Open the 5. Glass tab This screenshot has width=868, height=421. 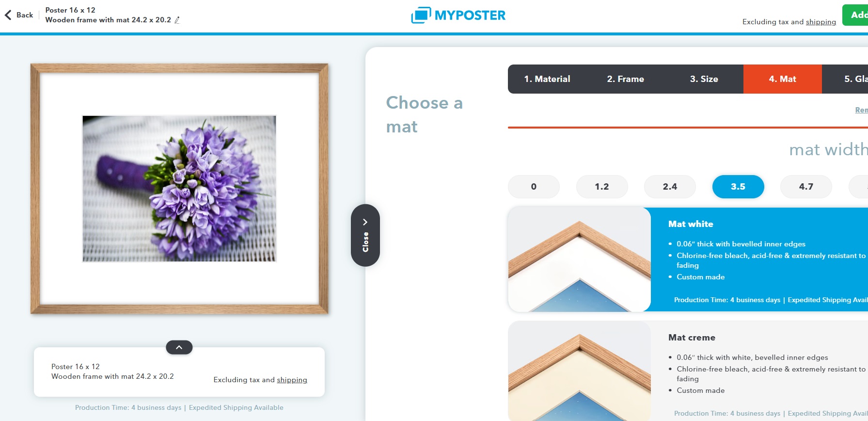(845, 79)
